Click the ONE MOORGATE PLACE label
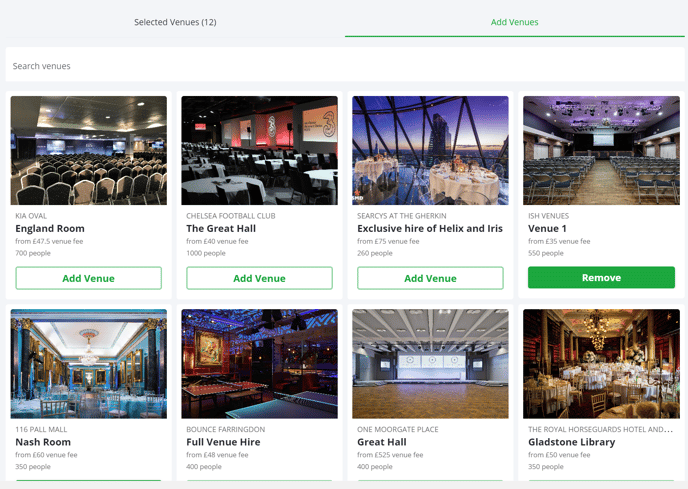Image resolution: width=688 pixels, height=489 pixels. [x=398, y=429]
